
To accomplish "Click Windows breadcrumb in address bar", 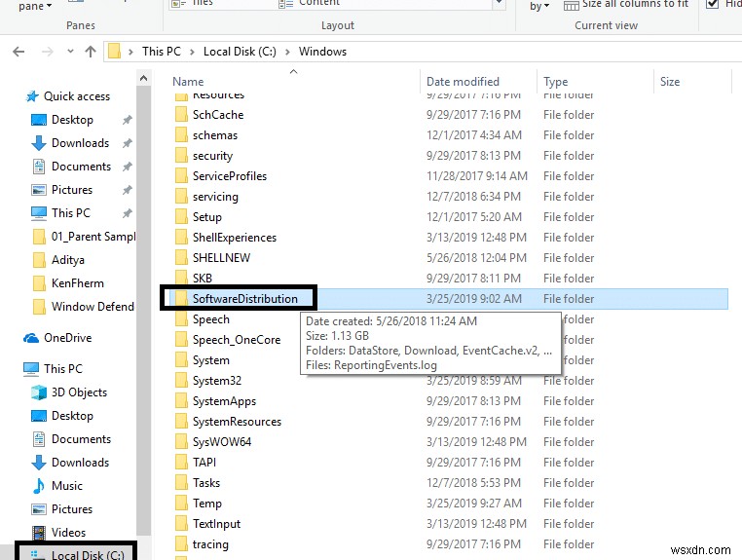I will click(322, 51).
